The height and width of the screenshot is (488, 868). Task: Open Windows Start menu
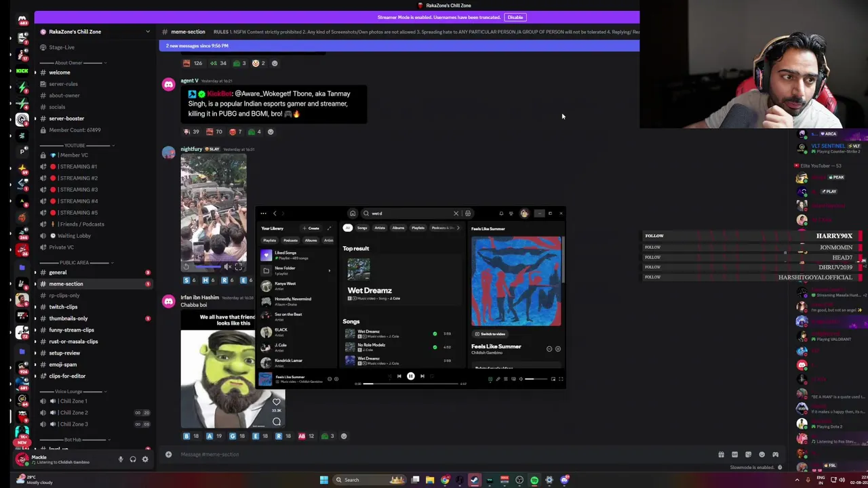324,480
